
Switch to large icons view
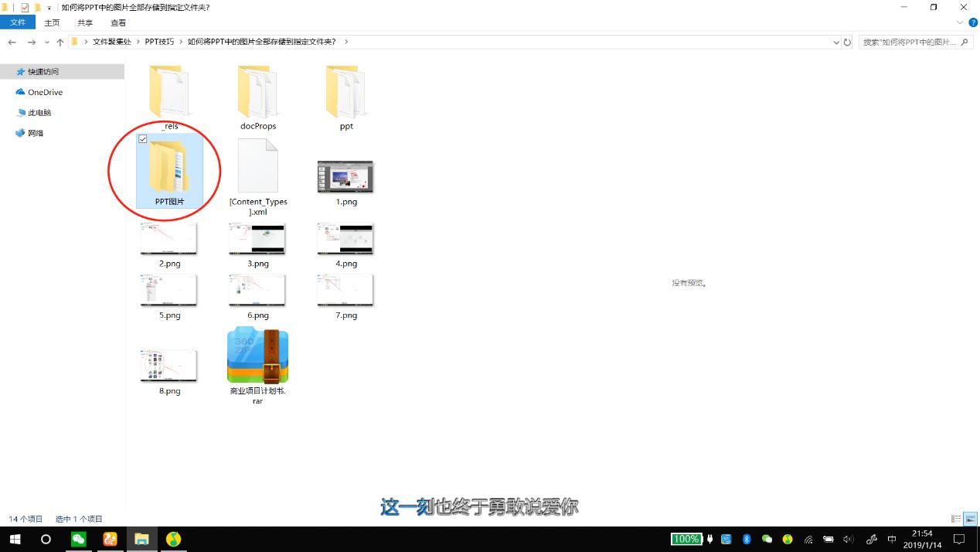[968, 519]
